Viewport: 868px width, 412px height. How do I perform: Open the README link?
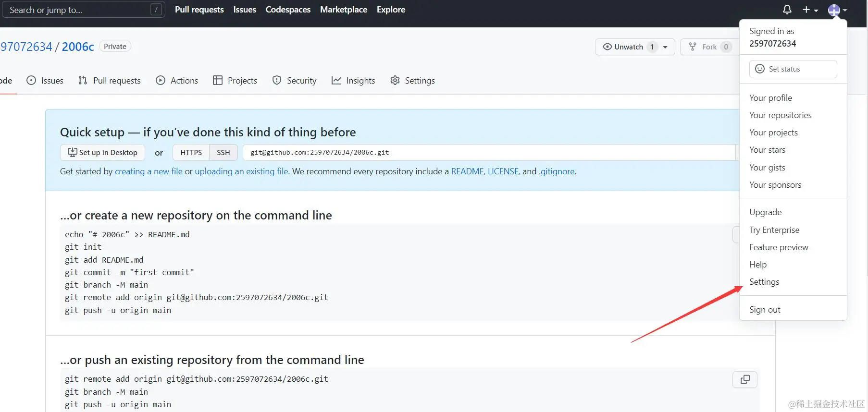click(x=467, y=171)
